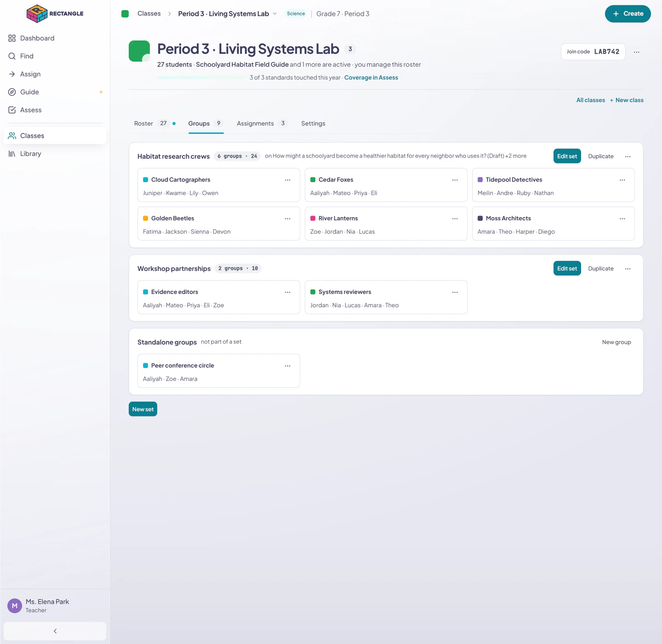The image size is (662, 644).
Task: Open the Find search page
Action: tap(55, 56)
